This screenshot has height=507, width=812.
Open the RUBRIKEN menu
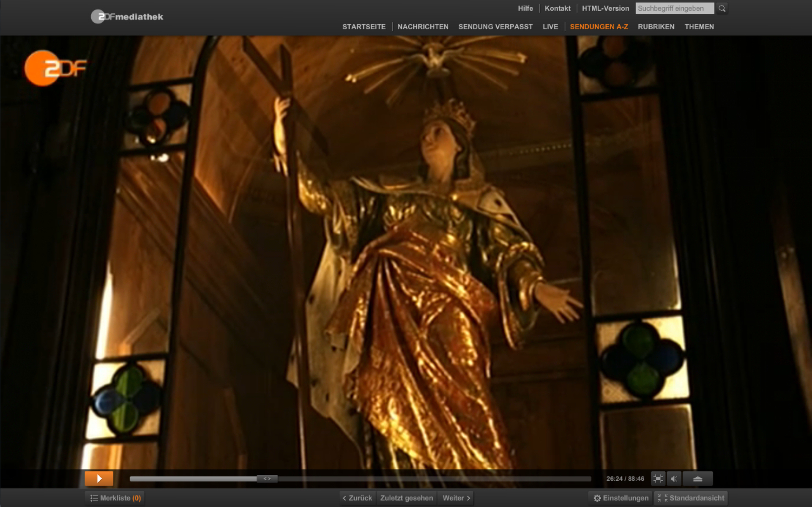click(656, 27)
